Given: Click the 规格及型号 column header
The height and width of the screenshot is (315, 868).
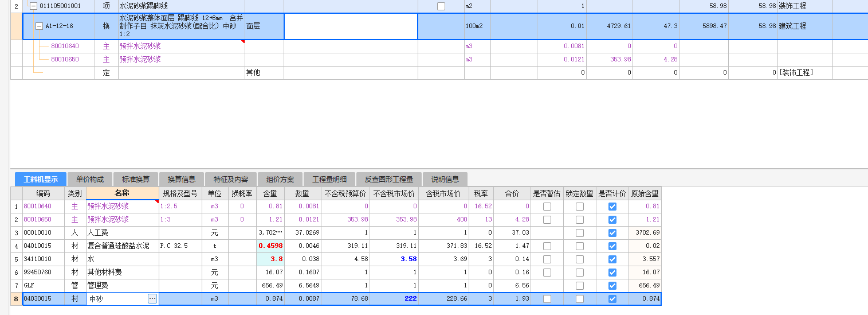Looking at the screenshot, I should [x=180, y=193].
